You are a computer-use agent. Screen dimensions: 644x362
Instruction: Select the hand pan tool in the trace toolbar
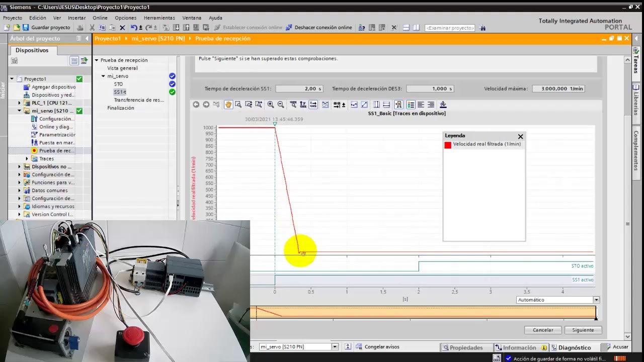[x=228, y=105]
